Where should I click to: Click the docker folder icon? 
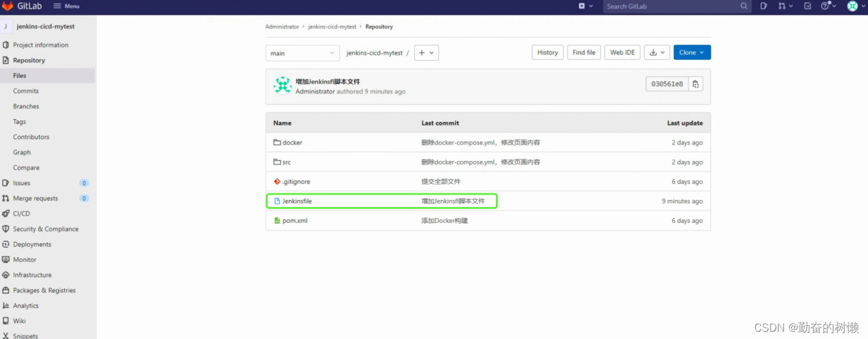click(277, 143)
